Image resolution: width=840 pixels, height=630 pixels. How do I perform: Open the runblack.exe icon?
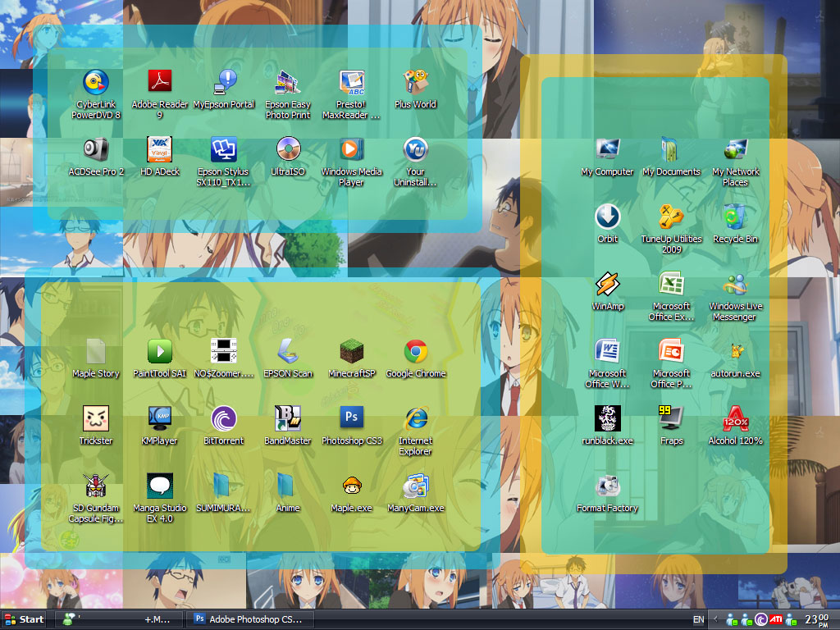pyautogui.click(x=608, y=418)
